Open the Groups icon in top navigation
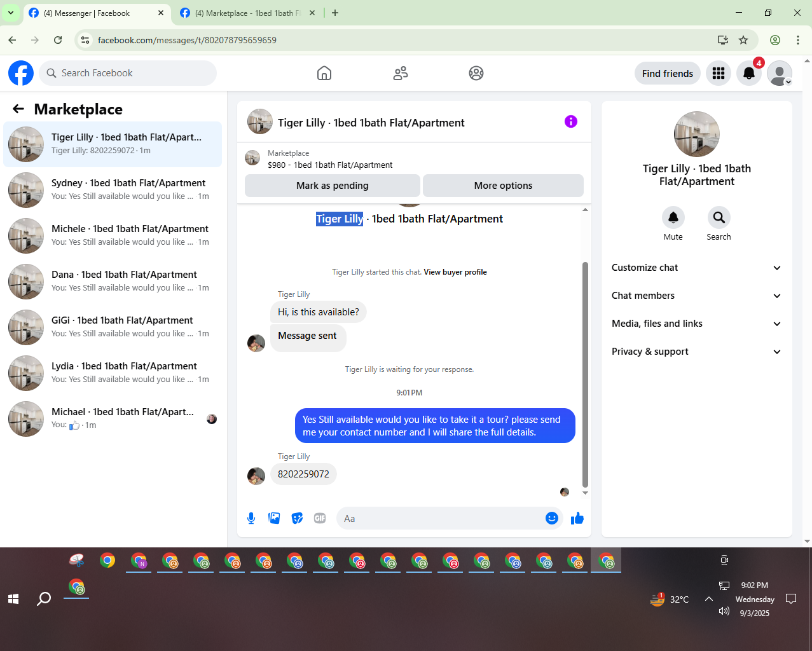 [476, 73]
